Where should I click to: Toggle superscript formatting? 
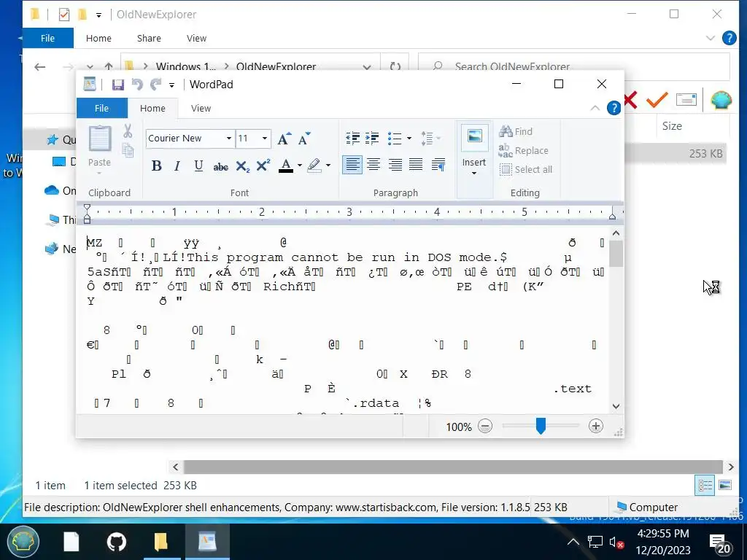[x=263, y=166]
